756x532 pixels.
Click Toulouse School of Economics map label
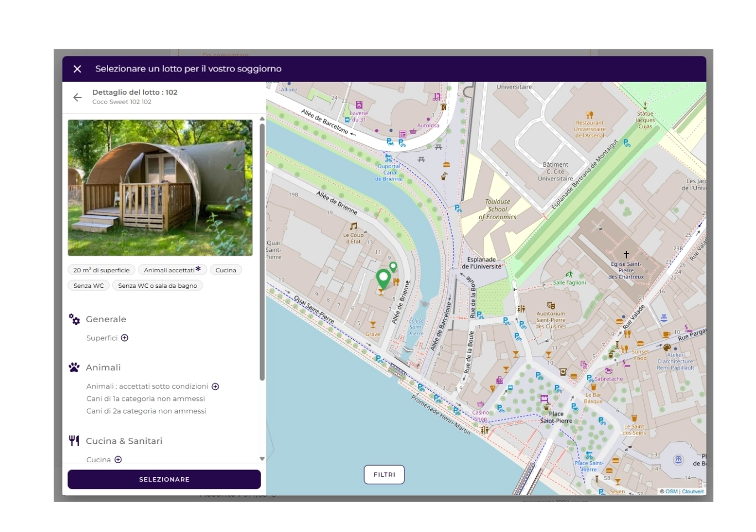click(x=498, y=209)
